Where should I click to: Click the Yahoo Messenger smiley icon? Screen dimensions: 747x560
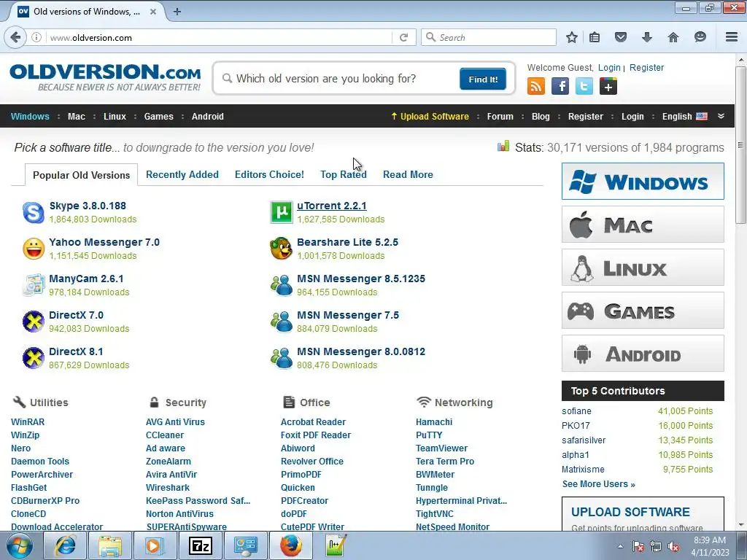tap(34, 249)
